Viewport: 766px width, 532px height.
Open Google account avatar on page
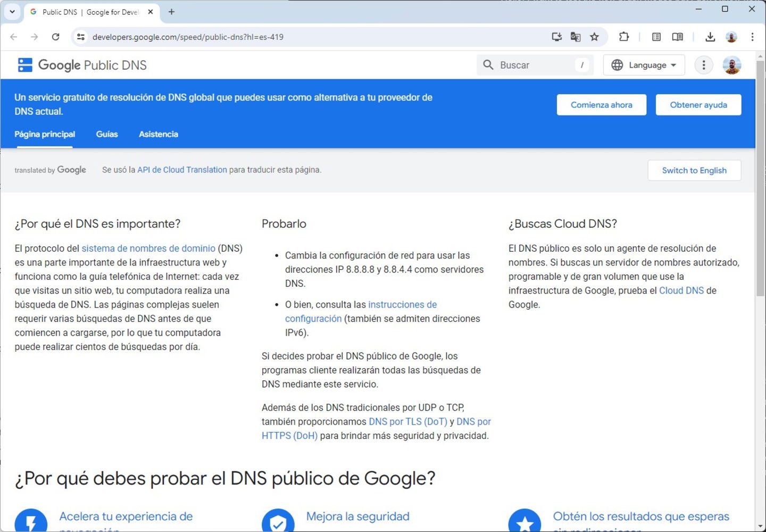(x=732, y=65)
